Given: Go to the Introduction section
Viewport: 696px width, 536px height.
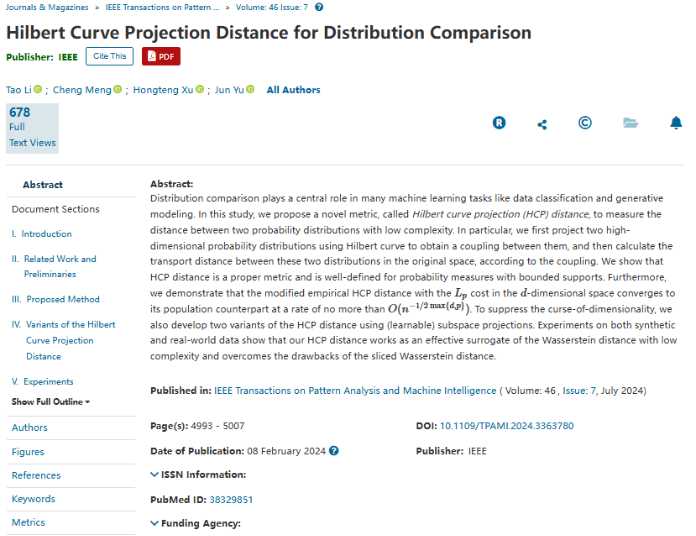Looking at the screenshot, I should 47,234.
